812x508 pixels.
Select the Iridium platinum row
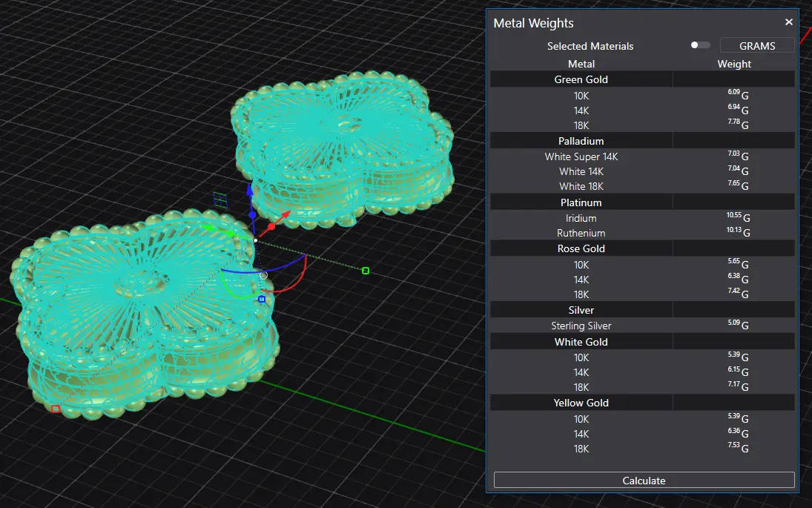pos(581,218)
